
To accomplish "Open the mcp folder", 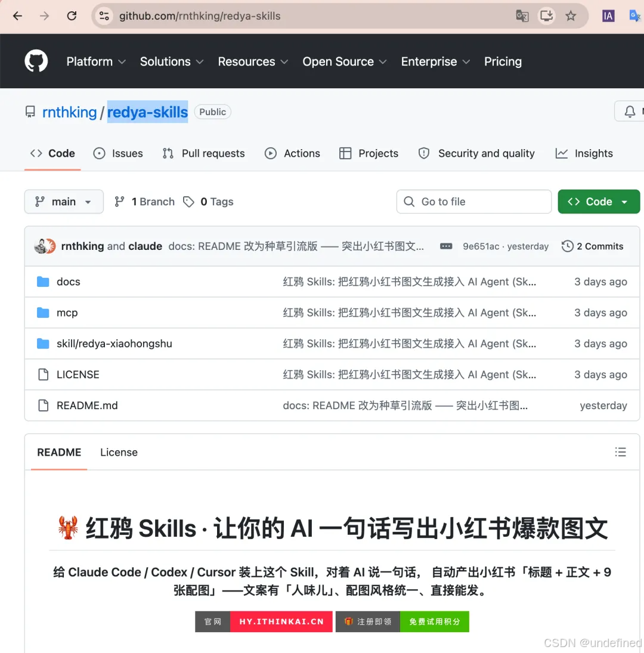I will pos(67,312).
